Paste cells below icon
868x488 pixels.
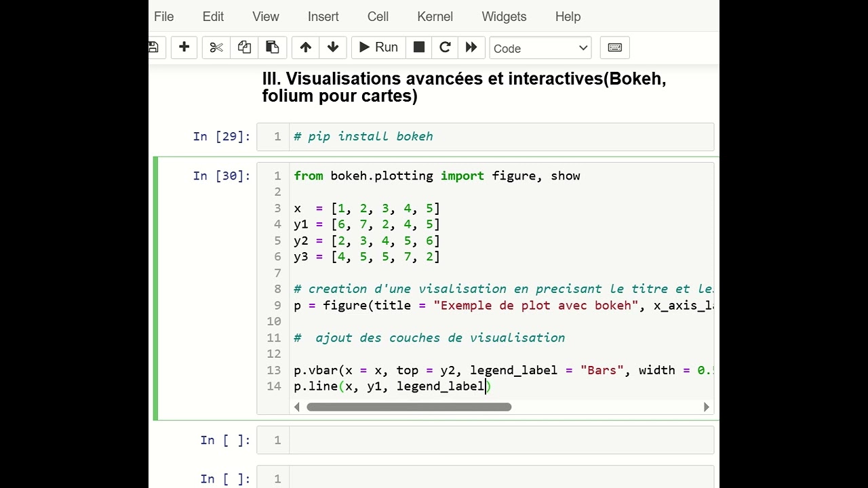tap(273, 47)
